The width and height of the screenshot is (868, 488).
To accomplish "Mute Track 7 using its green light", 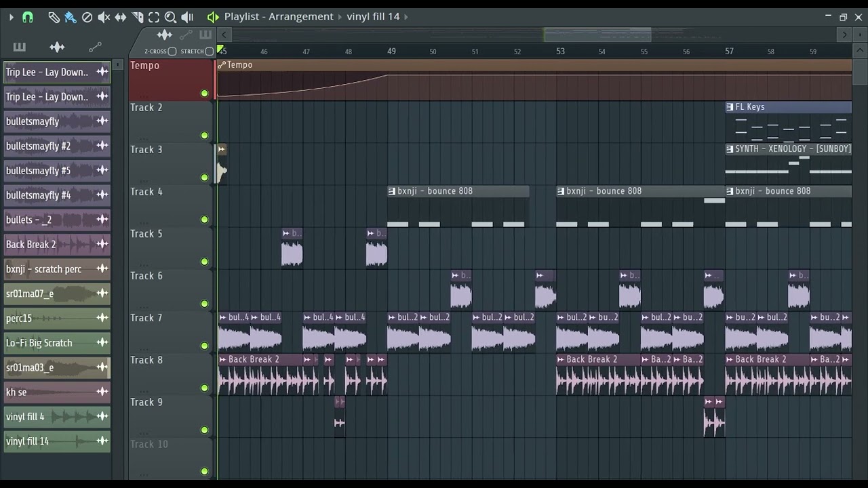I will (205, 346).
